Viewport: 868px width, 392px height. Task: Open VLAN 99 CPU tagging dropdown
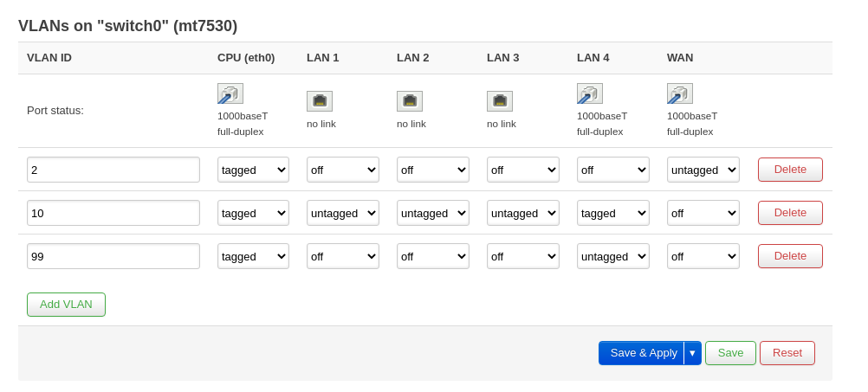(x=253, y=256)
